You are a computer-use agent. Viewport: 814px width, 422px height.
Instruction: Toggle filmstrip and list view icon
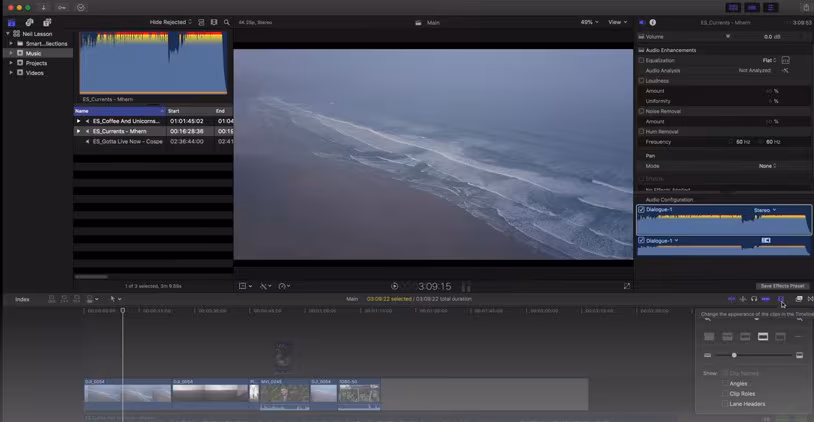[x=214, y=22]
